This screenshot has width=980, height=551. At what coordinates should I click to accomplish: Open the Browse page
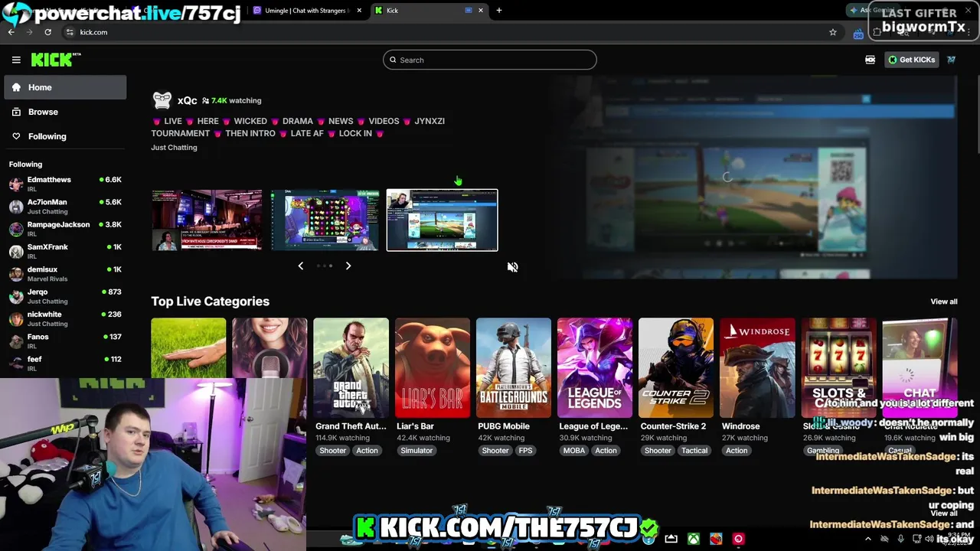[x=65, y=112]
